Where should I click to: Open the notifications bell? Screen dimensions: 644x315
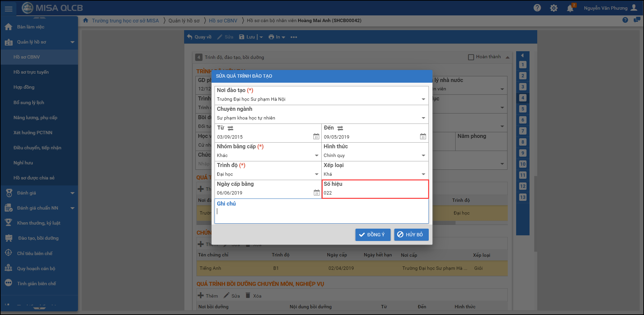(x=570, y=8)
